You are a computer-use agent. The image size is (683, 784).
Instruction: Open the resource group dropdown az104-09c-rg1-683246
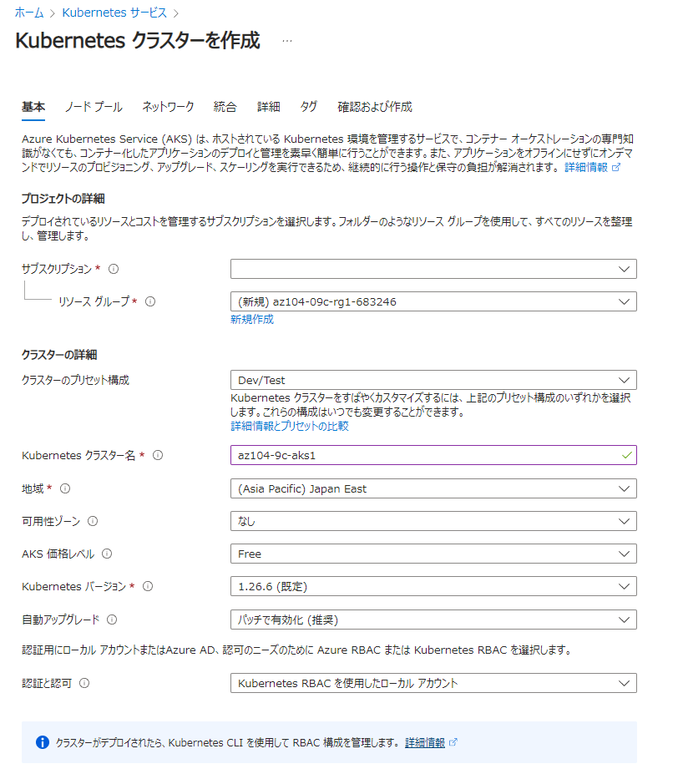point(433,301)
